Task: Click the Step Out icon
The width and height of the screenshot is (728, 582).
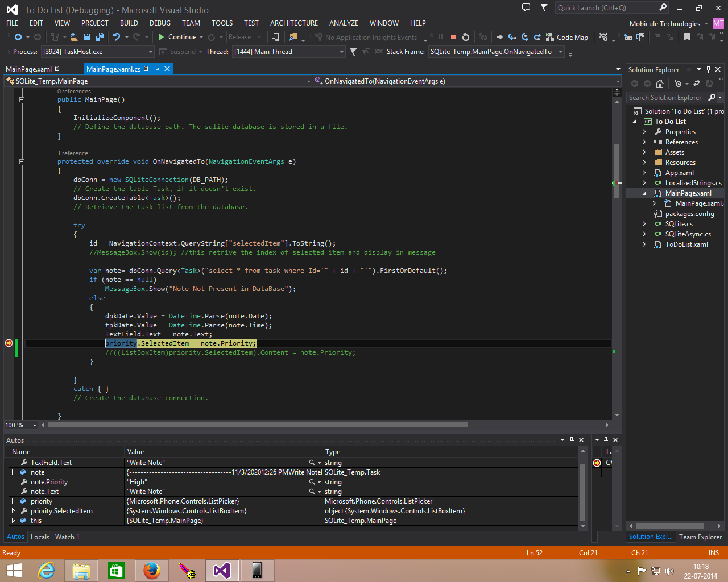Action: pos(537,37)
